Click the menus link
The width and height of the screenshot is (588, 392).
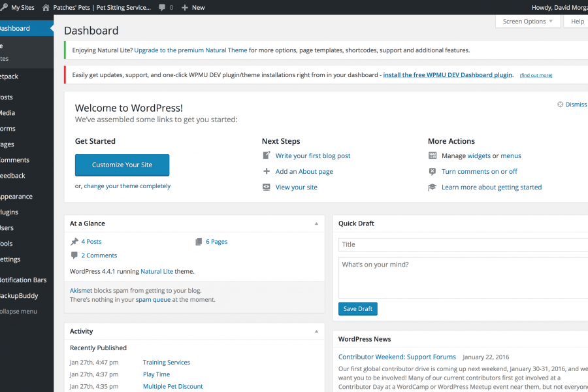pos(511,155)
